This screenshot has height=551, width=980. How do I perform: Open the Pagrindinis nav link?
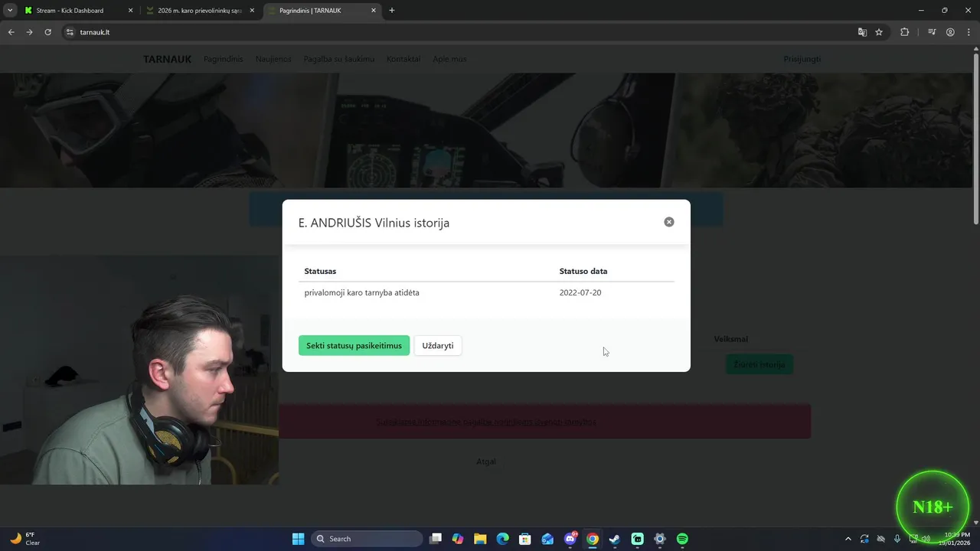(224, 59)
